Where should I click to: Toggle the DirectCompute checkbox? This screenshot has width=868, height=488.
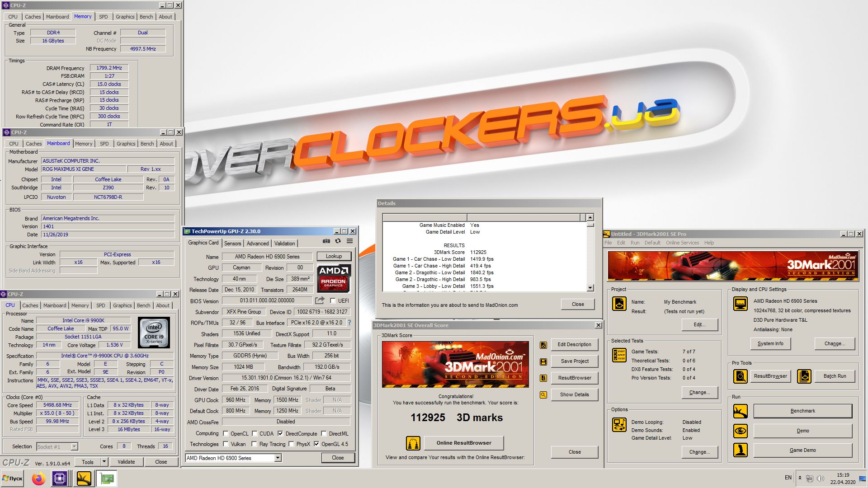pyautogui.click(x=280, y=434)
